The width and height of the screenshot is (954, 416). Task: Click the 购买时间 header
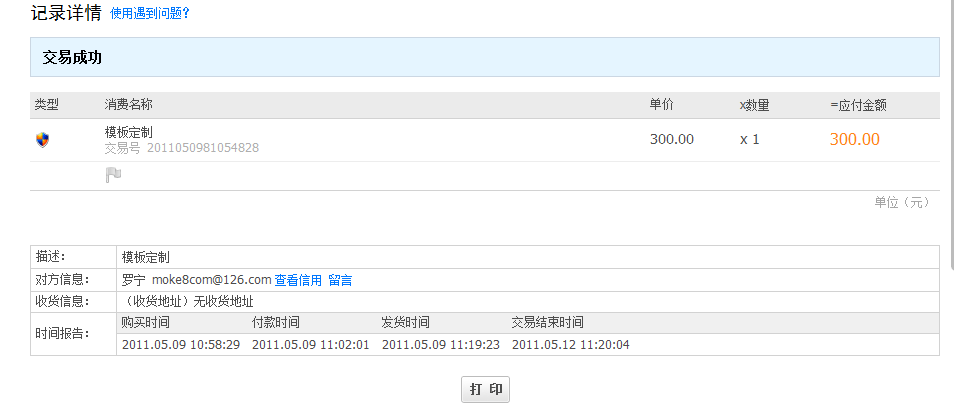click(145, 322)
